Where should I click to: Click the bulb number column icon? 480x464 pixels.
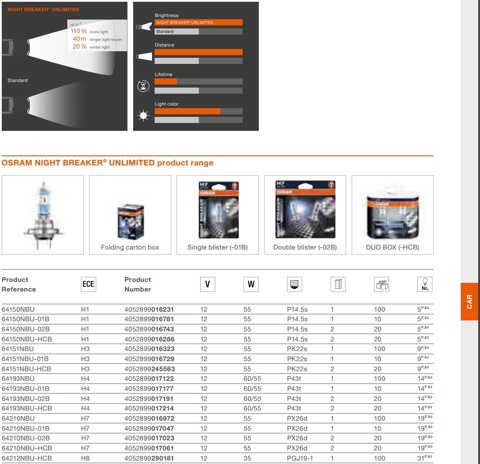point(425,284)
